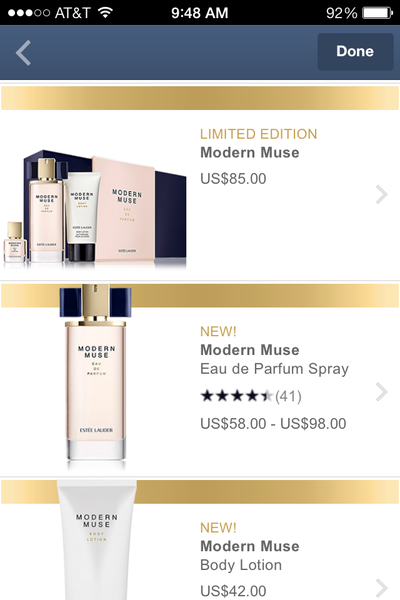Tap the LIMITED EDITION label

259,134
